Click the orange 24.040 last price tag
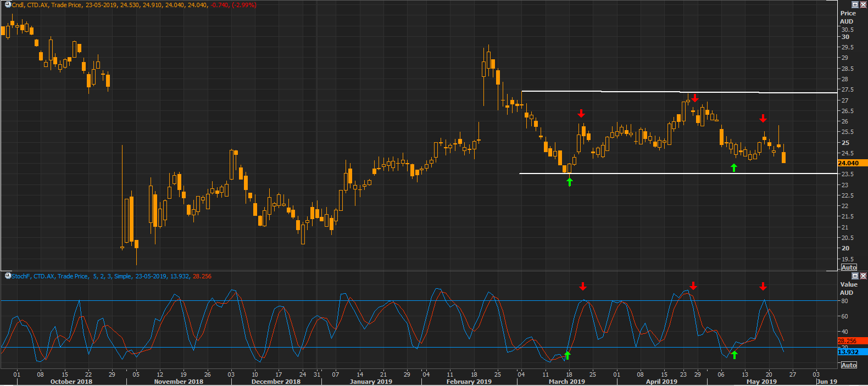Screen dimensions: 868x386 click(x=853, y=163)
